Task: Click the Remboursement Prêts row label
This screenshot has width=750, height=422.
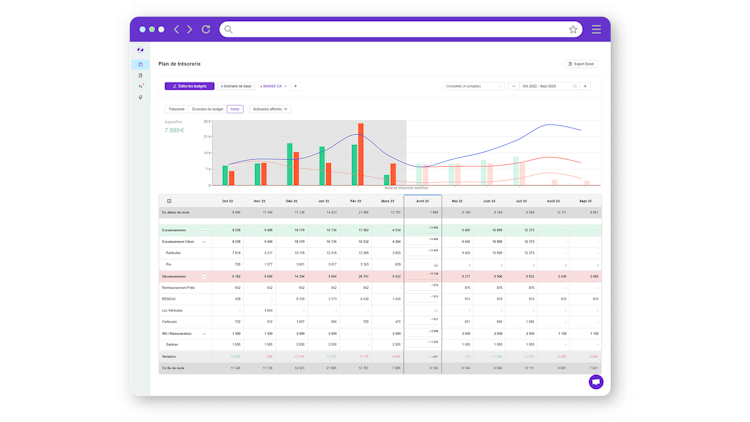Action: click(178, 288)
